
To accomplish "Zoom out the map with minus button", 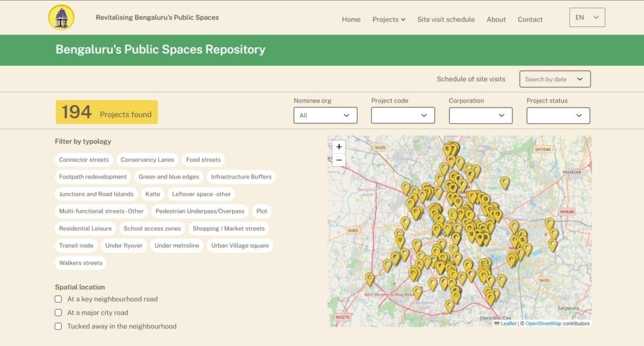I will click(x=339, y=160).
